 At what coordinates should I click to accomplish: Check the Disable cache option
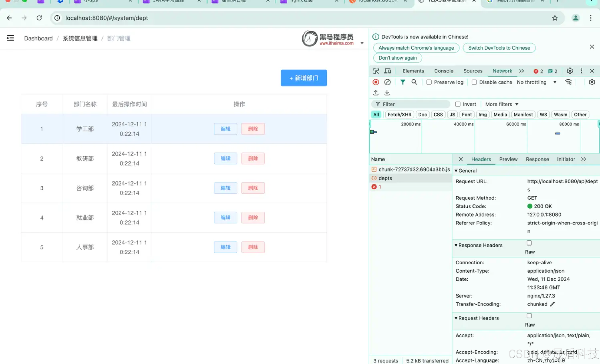(x=474, y=82)
